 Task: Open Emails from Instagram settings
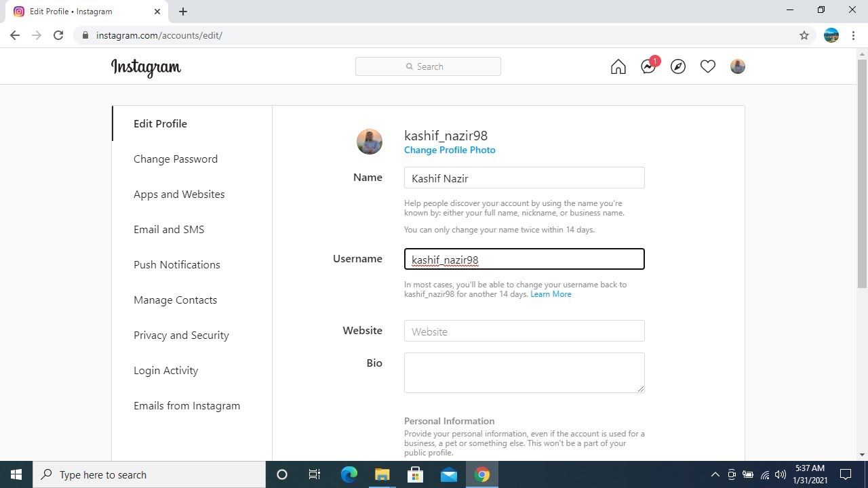tap(186, 405)
